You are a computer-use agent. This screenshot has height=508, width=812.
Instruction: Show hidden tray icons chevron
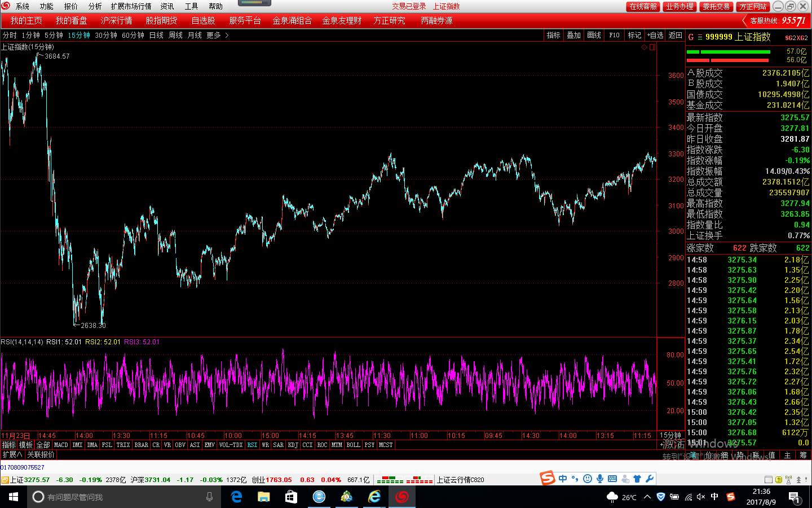(647, 497)
